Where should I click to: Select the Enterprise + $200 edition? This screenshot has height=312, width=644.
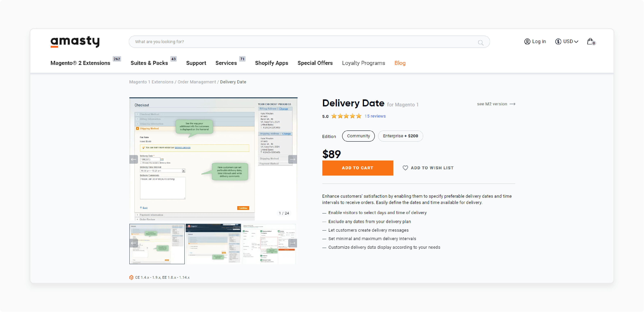point(400,136)
